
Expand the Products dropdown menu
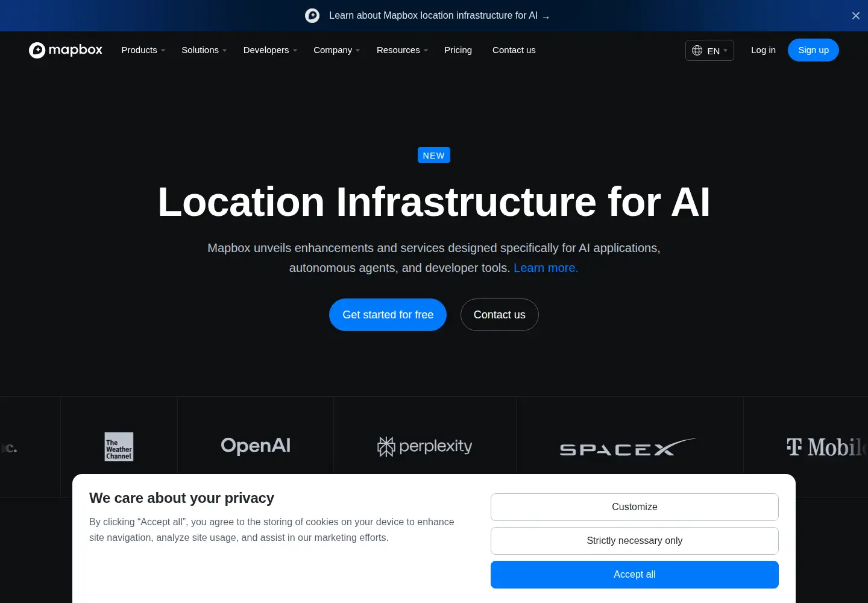(x=143, y=50)
